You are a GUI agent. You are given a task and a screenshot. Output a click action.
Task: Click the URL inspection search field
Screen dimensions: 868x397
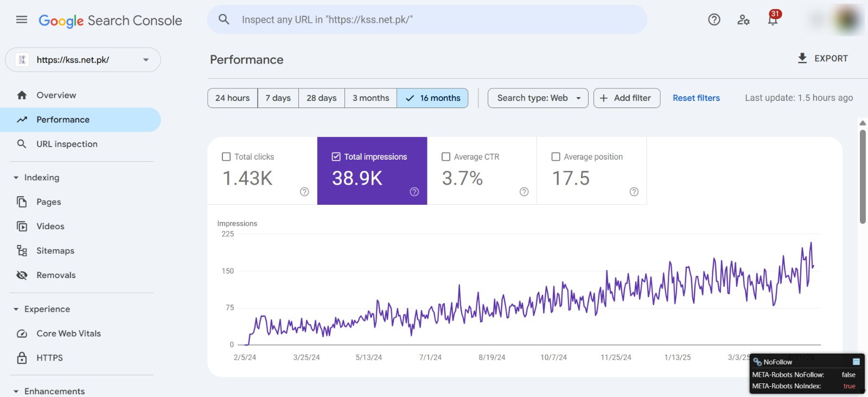point(427,20)
